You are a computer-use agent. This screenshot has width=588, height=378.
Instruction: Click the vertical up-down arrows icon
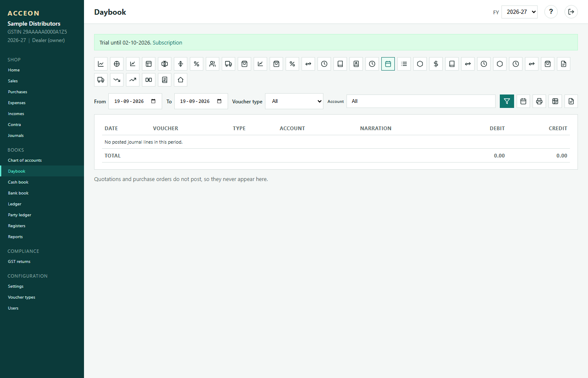coord(181,64)
